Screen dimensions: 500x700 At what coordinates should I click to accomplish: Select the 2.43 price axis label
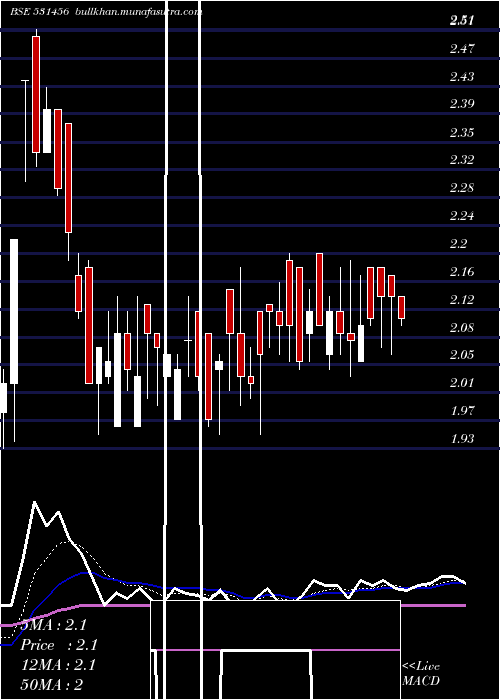coord(462,76)
